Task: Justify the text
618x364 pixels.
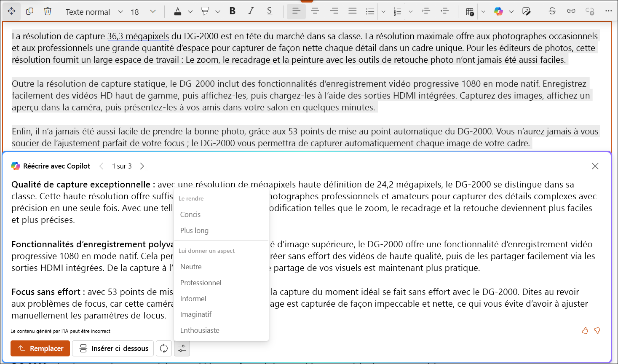Action: point(353,11)
